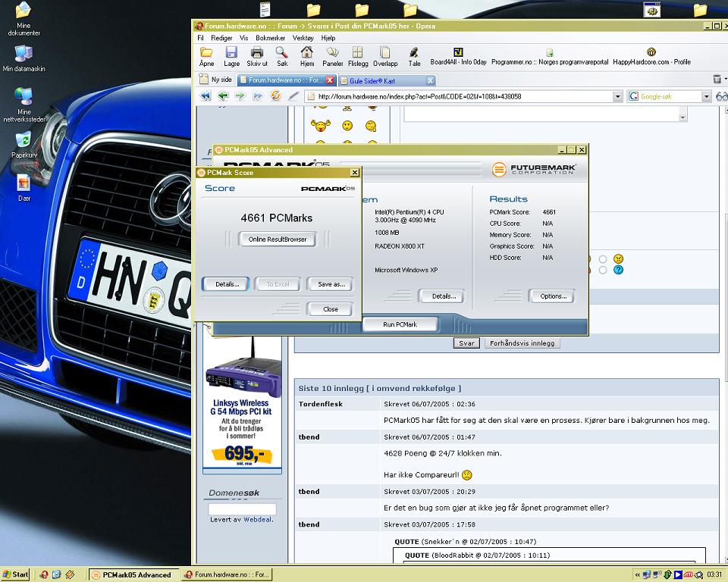This screenshot has height=582, width=728.
Task: Click Close in PCMark Score dialog
Action: (x=330, y=309)
